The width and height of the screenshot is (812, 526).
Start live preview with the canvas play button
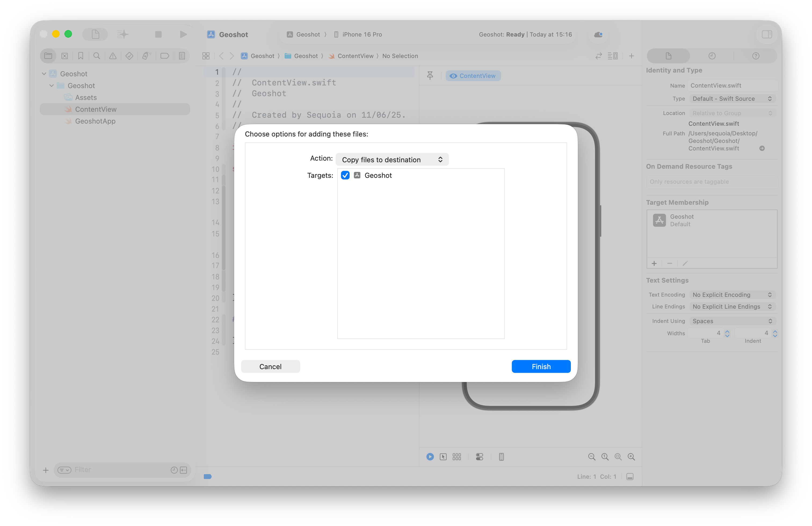(430, 457)
